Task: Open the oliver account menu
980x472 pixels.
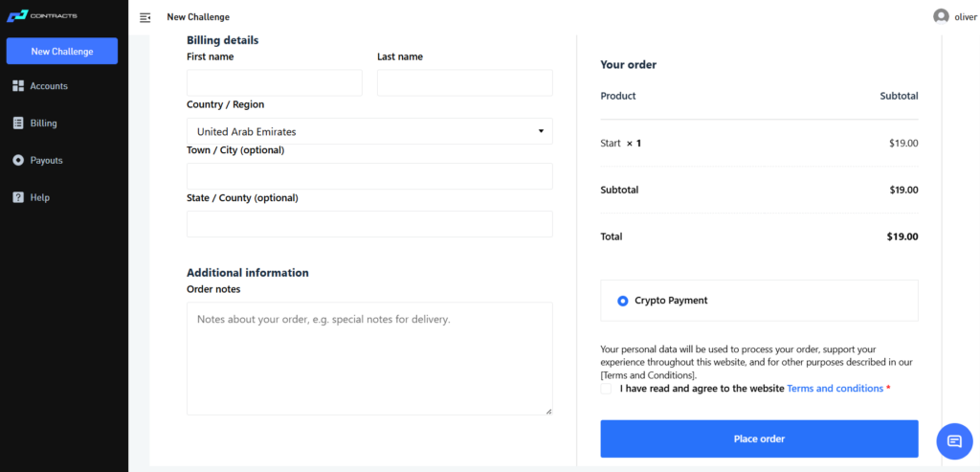Action: coord(954,17)
